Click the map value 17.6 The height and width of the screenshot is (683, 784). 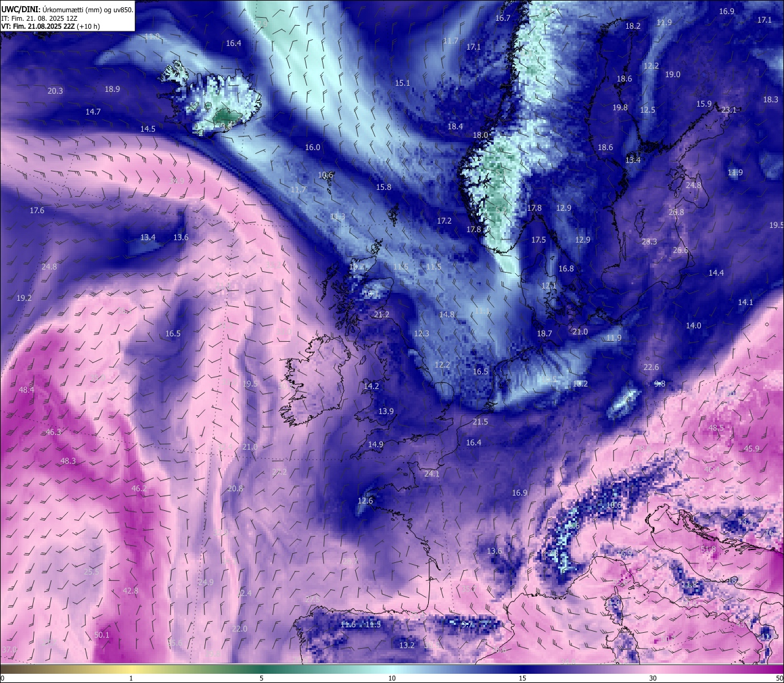pos(37,210)
